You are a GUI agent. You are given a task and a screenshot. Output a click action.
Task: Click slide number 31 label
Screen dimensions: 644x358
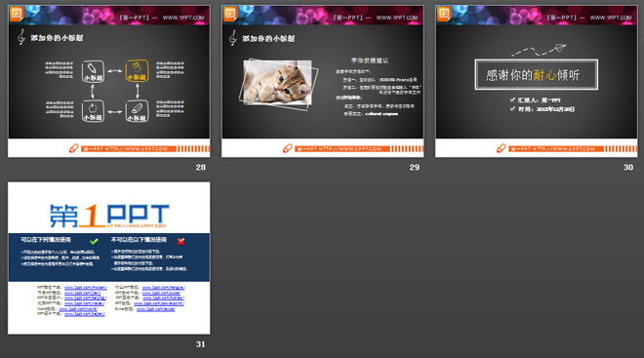coord(200,344)
